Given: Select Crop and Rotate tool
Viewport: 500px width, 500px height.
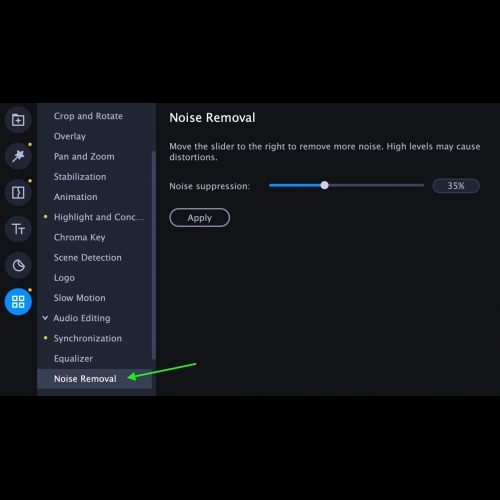Looking at the screenshot, I should point(88,116).
